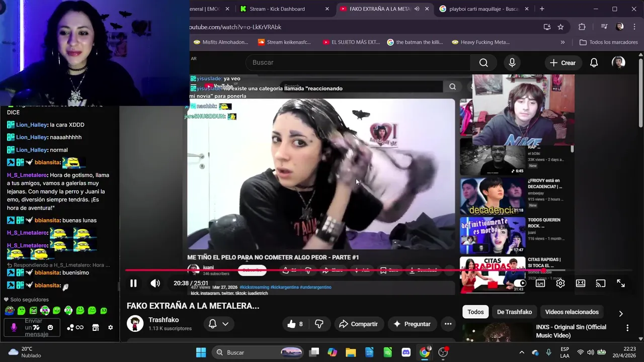Click purple microphone icon in chat

[14, 328]
